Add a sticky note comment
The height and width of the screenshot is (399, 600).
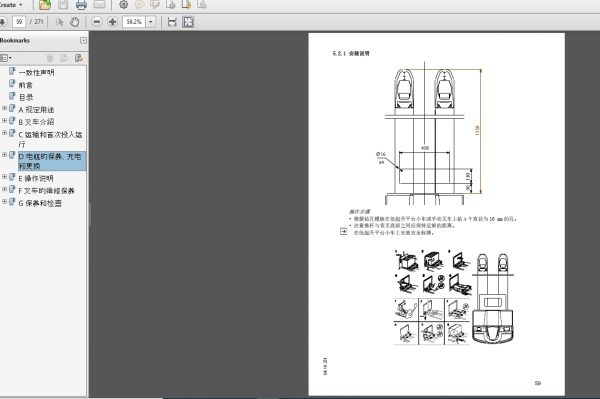139,5
